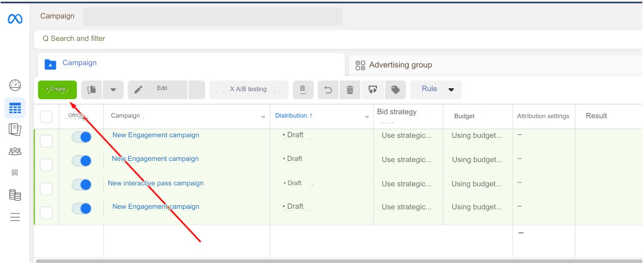Open the dropdown arrow next to duplicate
The width and height of the screenshot is (644, 263).
coord(113,89)
